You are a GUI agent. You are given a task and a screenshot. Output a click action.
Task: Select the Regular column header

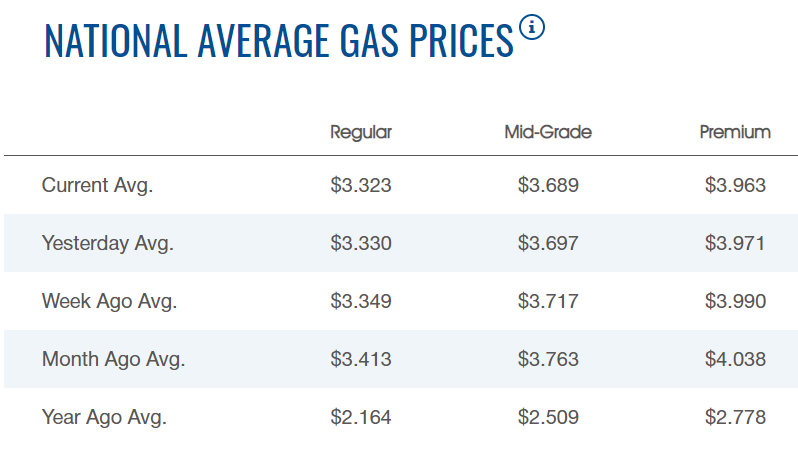[361, 132]
